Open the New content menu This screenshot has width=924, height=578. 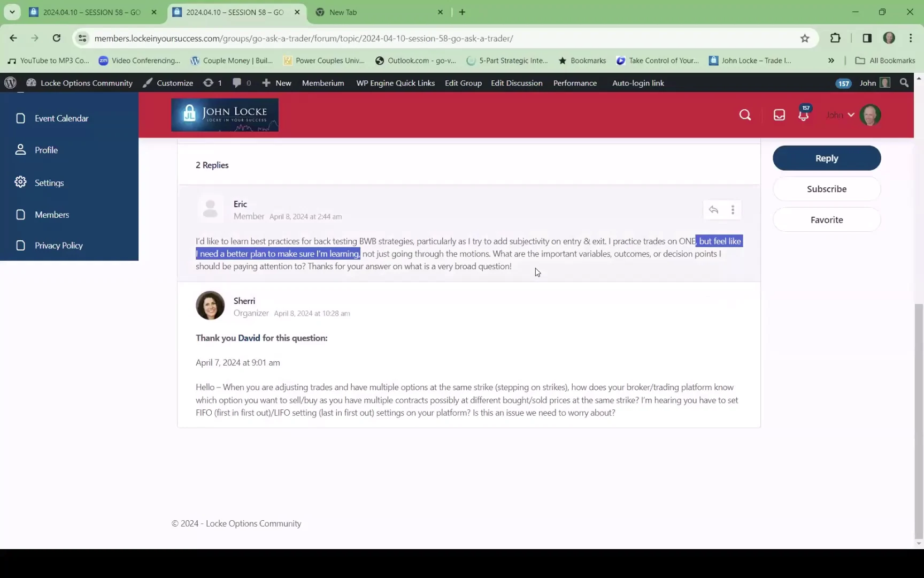pyautogui.click(x=276, y=83)
